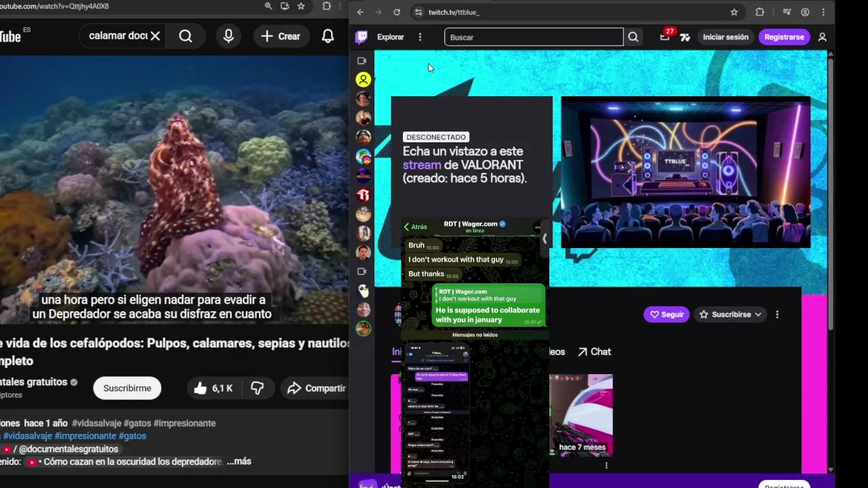Open the YouTube Crear button
The height and width of the screenshot is (488, 868).
tap(280, 36)
